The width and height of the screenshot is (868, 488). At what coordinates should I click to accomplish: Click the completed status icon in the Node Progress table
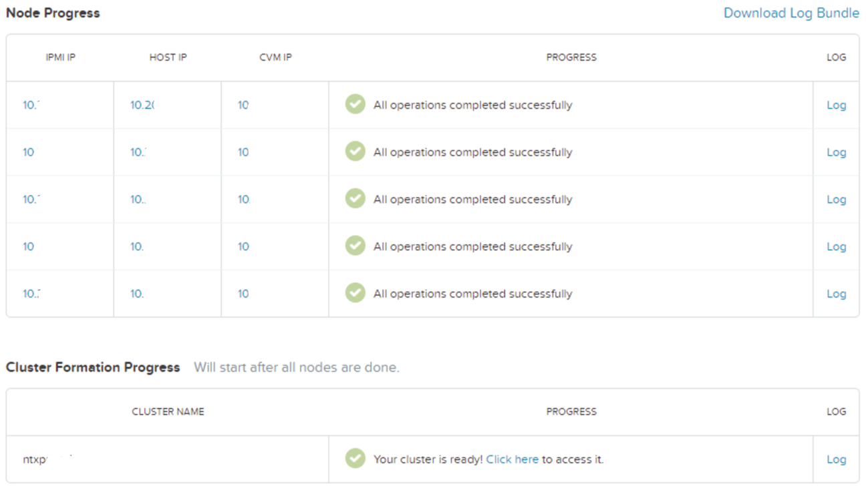pyautogui.click(x=355, y=105)
